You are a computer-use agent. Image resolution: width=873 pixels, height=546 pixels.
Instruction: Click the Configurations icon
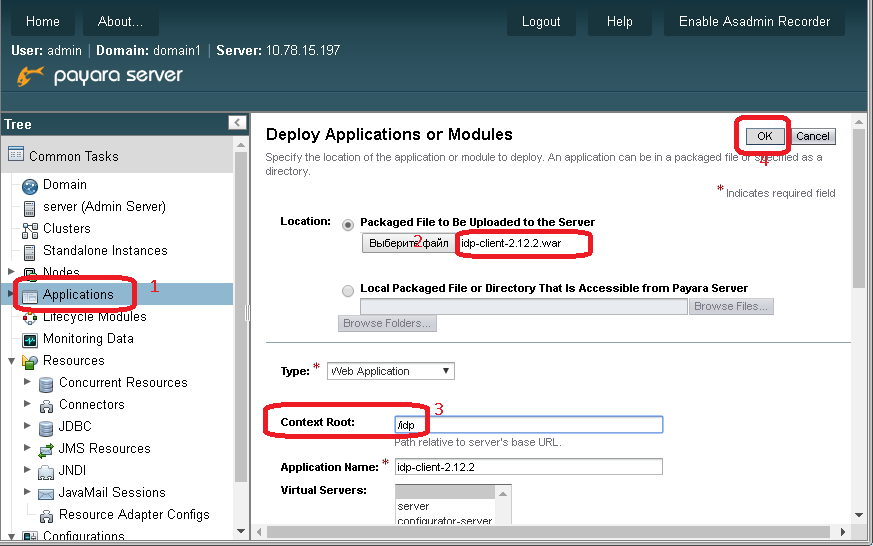point(30,536)
